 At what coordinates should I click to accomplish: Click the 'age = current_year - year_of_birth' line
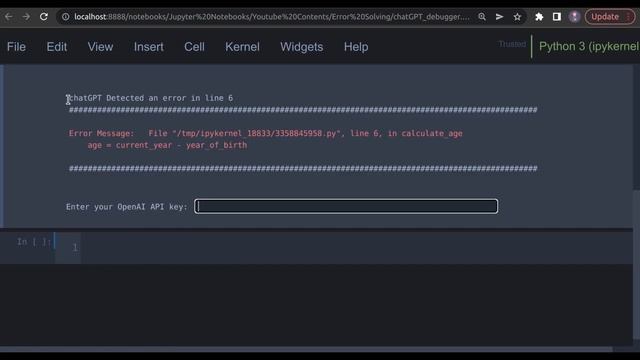[167, 145]
